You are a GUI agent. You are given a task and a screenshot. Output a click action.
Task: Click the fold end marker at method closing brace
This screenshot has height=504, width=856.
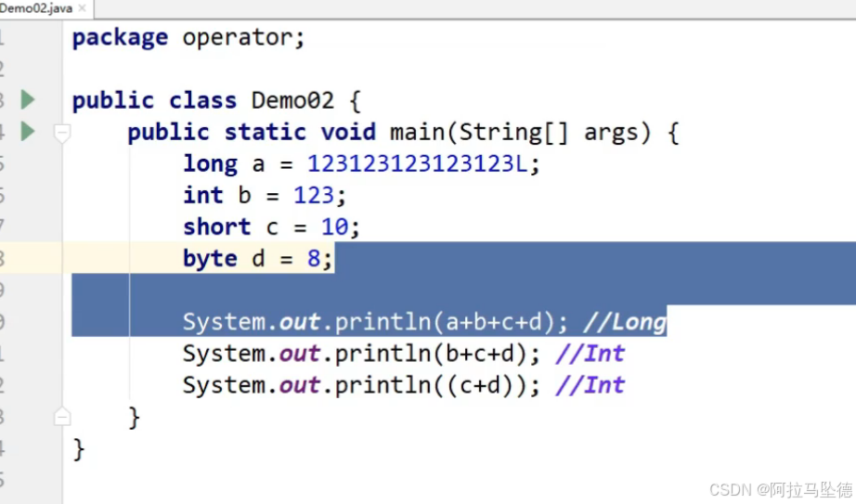62,417
